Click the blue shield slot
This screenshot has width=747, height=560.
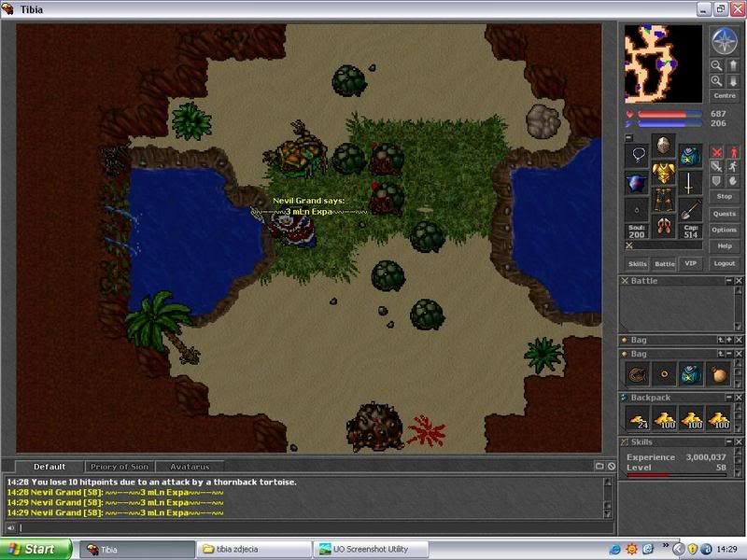637,183
